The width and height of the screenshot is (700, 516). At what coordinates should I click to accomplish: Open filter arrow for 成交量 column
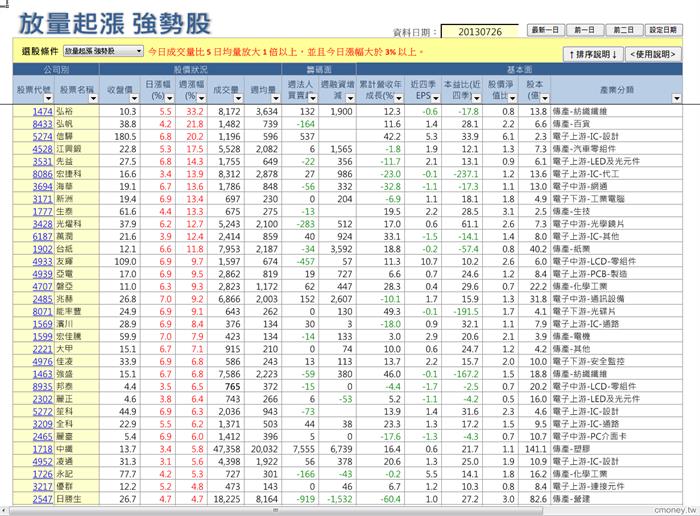point(238,98)
